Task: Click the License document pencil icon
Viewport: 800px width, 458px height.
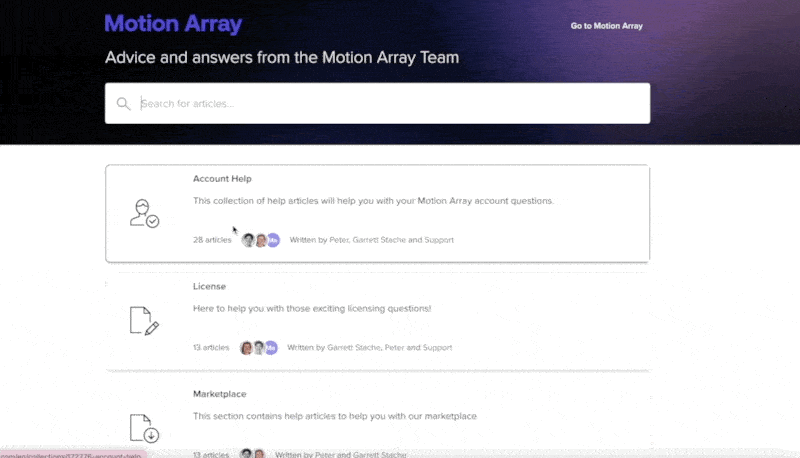Action: 144,321
